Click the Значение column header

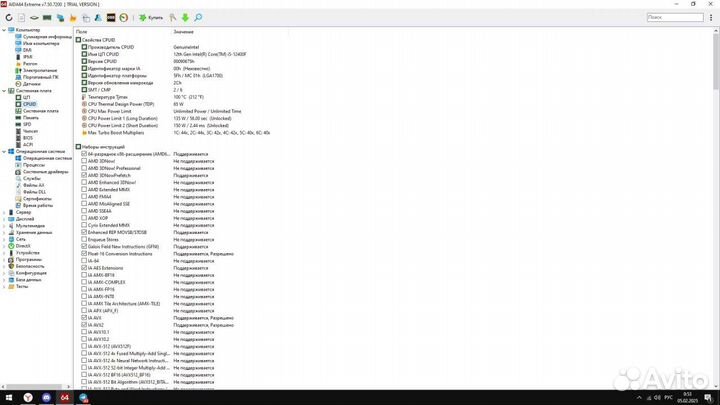[x=183, y=32]
